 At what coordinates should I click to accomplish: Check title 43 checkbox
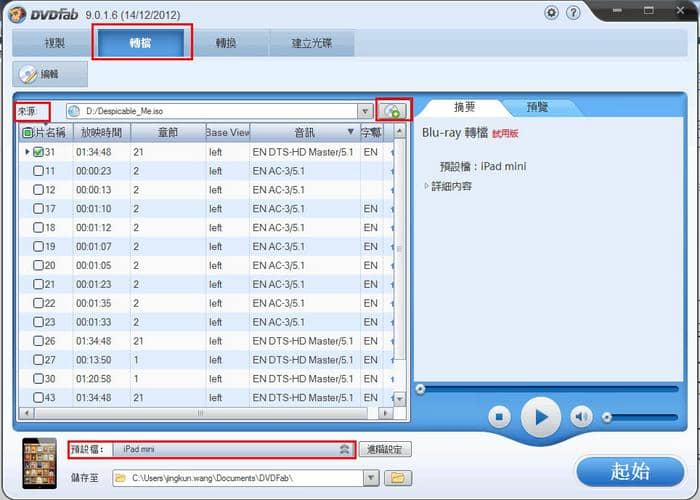[x=38, y=397]
